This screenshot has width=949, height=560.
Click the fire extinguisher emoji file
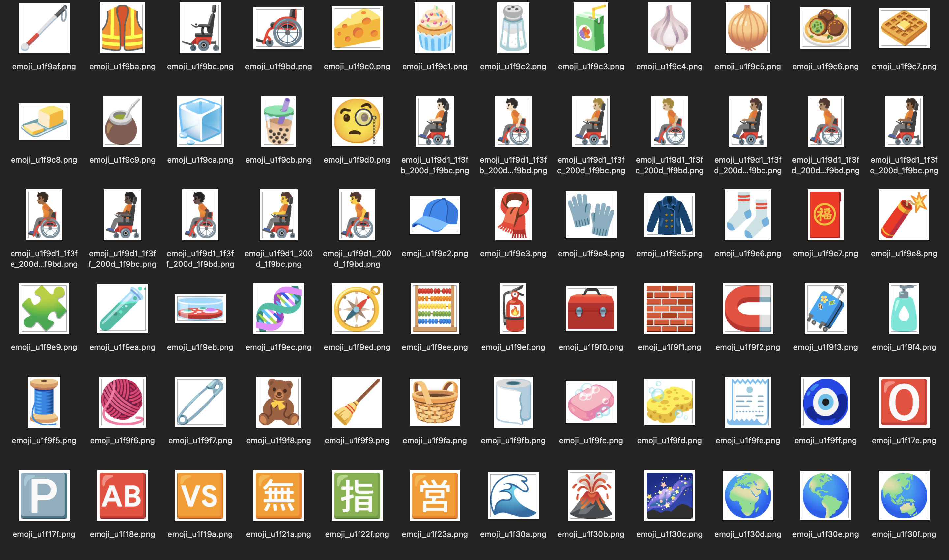pos(513,309)
